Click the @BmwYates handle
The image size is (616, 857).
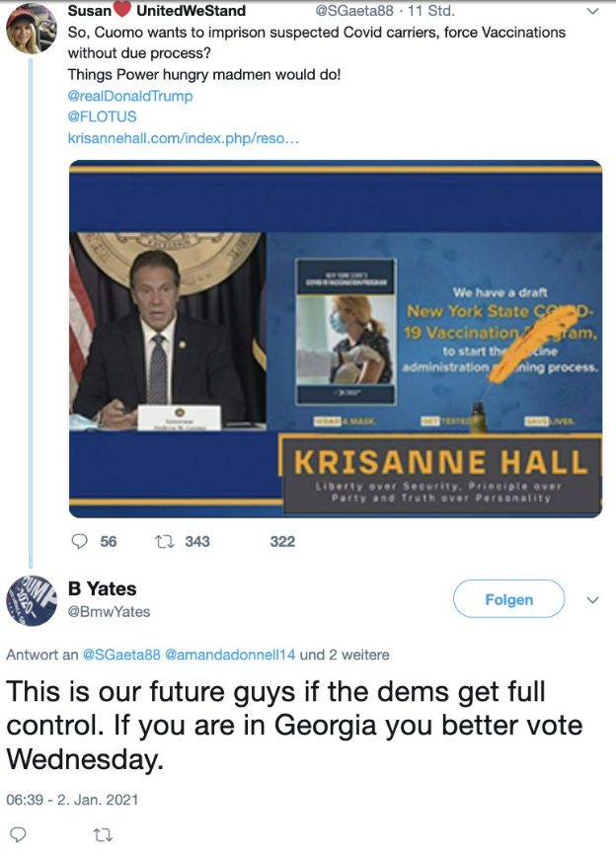(109, 611)
